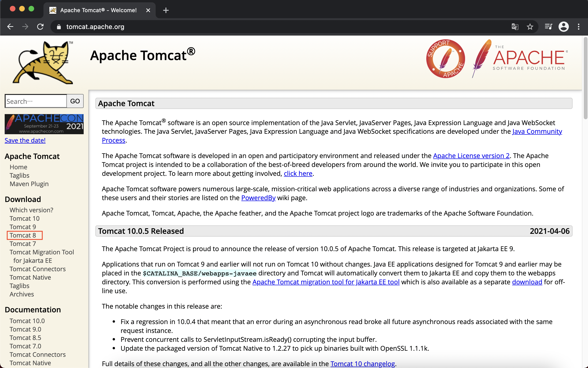
Task: Click the browser back arrow
Action: (10, 26)
